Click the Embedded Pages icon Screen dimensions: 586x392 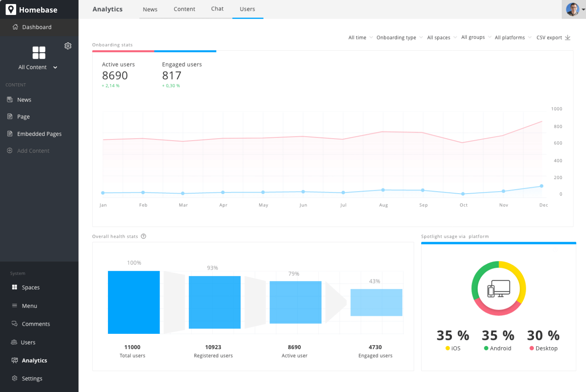[10, 134]
